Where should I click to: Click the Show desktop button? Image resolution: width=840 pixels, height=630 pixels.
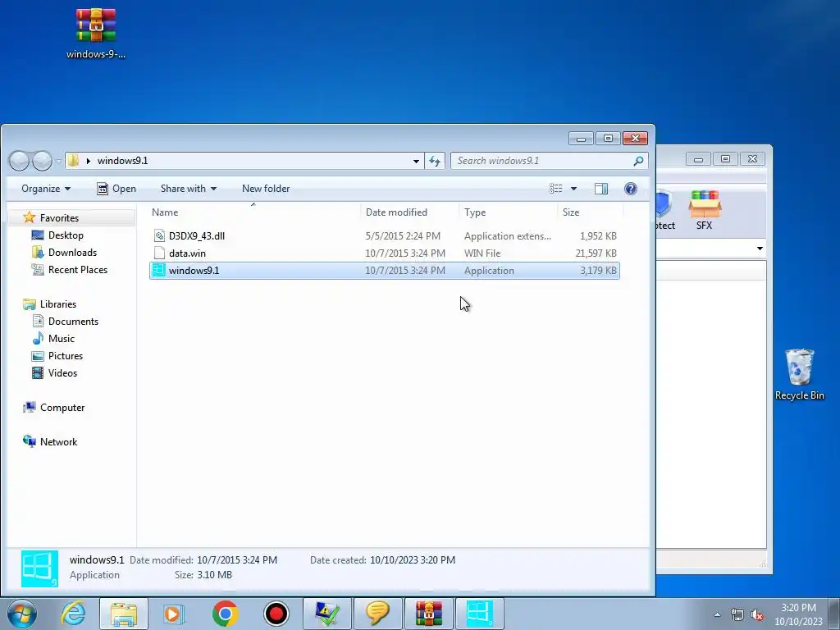[x=834, y=614]
